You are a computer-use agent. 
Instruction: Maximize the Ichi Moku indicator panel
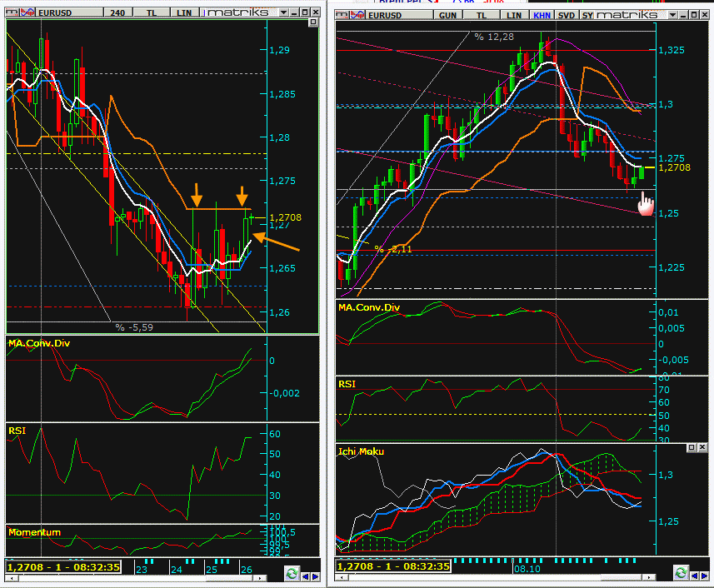[x=691, y=448]
